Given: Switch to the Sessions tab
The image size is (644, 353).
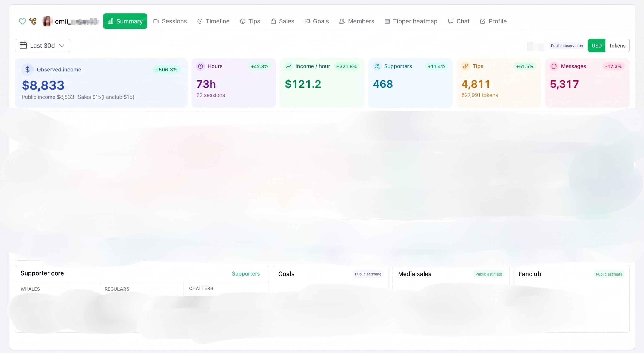Looking at the screenshot, I should point(170,21).
